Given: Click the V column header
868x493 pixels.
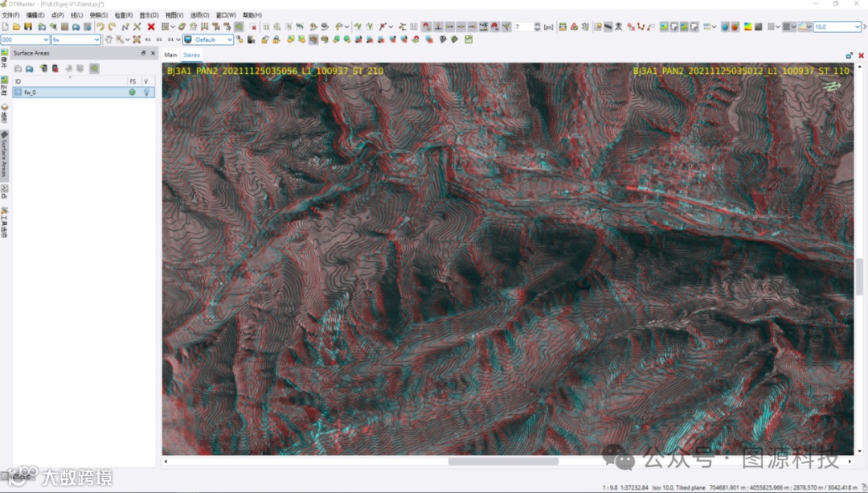Looking at the screenshot, I should point(147,81).
